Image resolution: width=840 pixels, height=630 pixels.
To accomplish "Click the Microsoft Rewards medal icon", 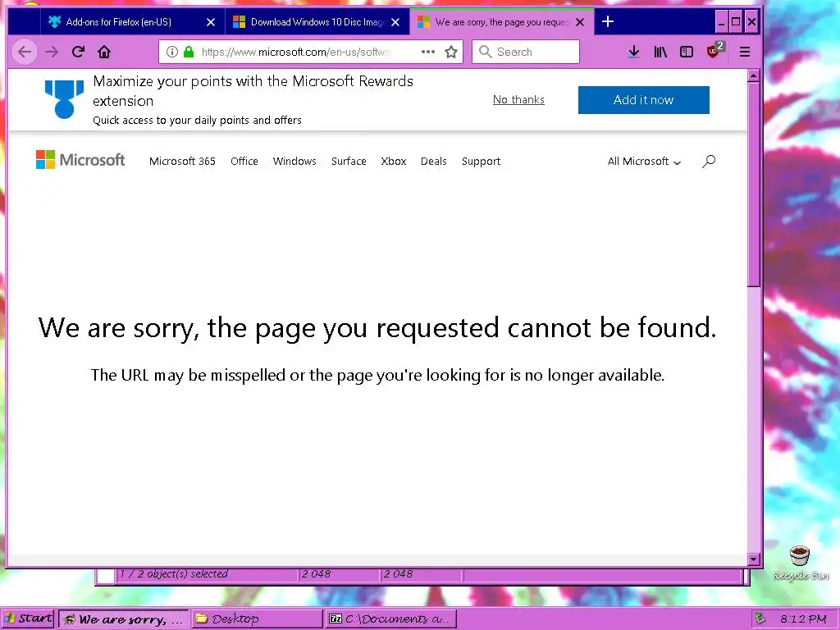I will point(64,99).
